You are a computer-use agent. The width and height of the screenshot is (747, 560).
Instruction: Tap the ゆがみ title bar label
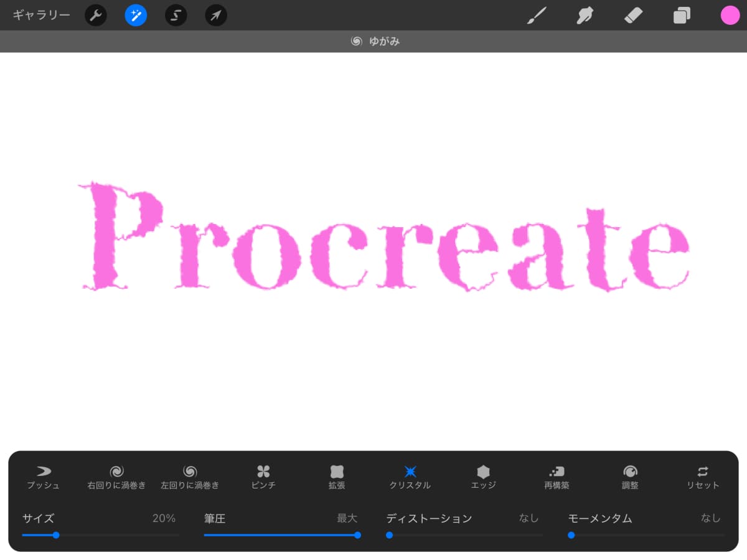click(384, 42)
